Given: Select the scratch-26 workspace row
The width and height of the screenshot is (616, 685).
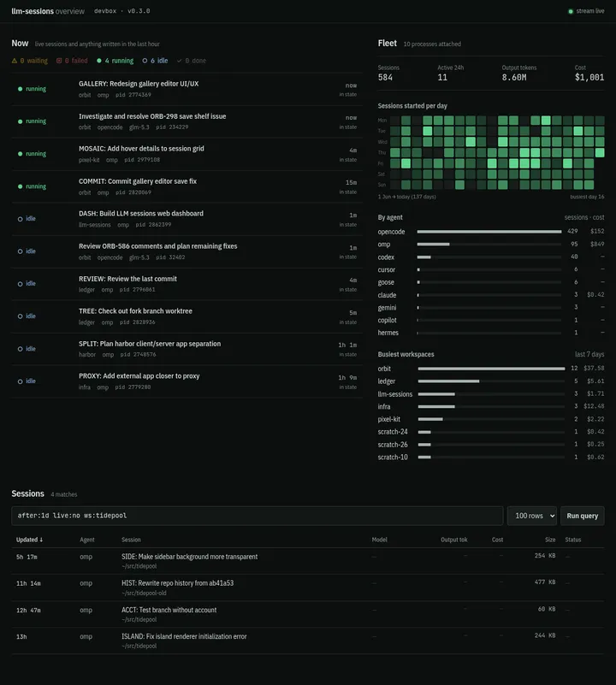Looking at the screenshot, I should pos(491,445).
